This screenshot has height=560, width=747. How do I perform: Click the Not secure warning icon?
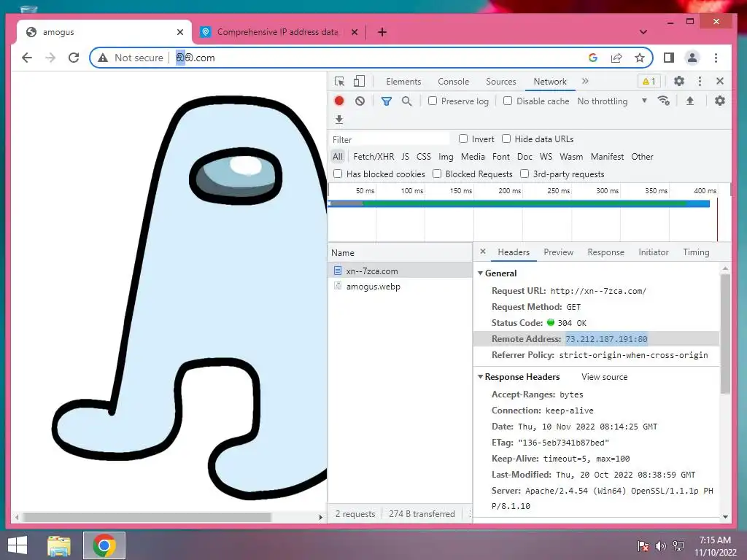tap(103, 58)
